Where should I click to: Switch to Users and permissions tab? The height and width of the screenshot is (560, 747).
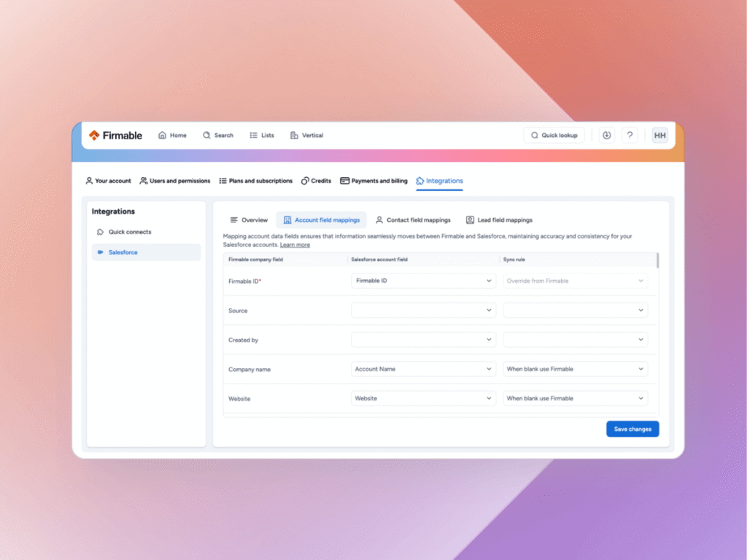pyautogui.click(x=175, y=181)
